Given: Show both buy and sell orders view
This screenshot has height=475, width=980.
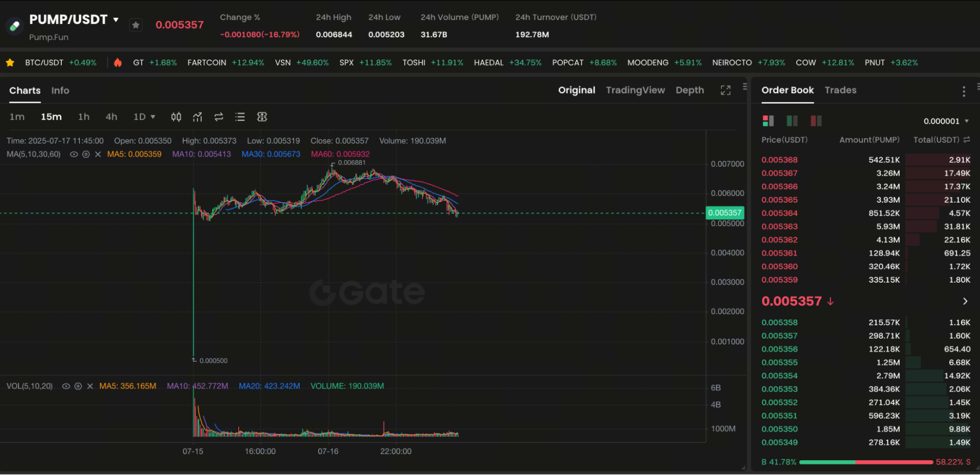Looking at the screenshot, I should point(768,121).
